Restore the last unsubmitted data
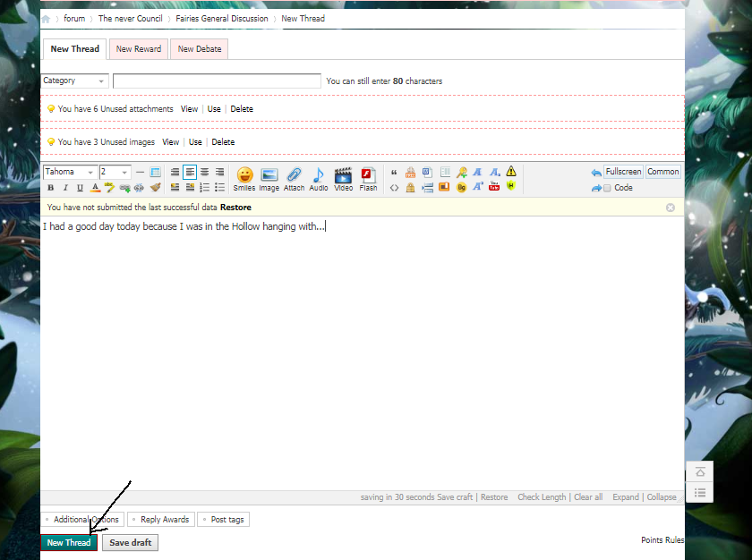Image resolution: width=752 pixels, height=560 pixels. (235, 207)
